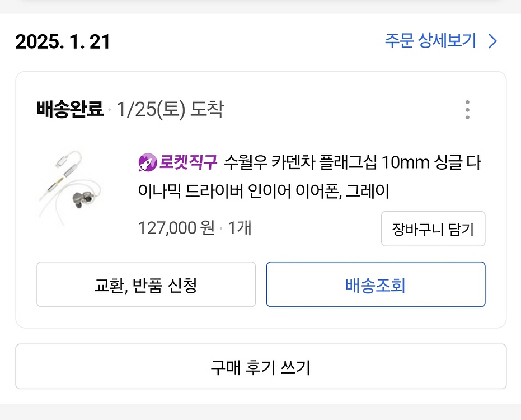Viewport: 521px width, 420px height.
Task: Write a review via 구매 후기 쓰기
Action: tap(260, 367)
